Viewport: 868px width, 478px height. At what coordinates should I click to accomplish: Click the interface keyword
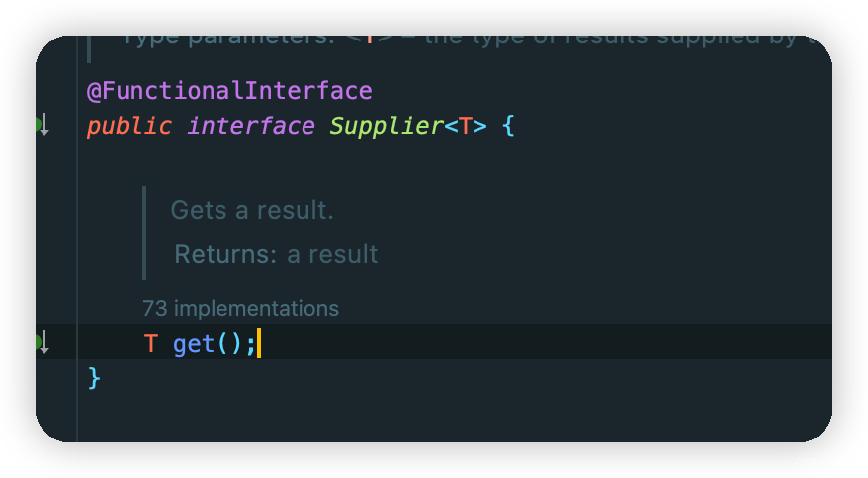(x=251, y=126)
